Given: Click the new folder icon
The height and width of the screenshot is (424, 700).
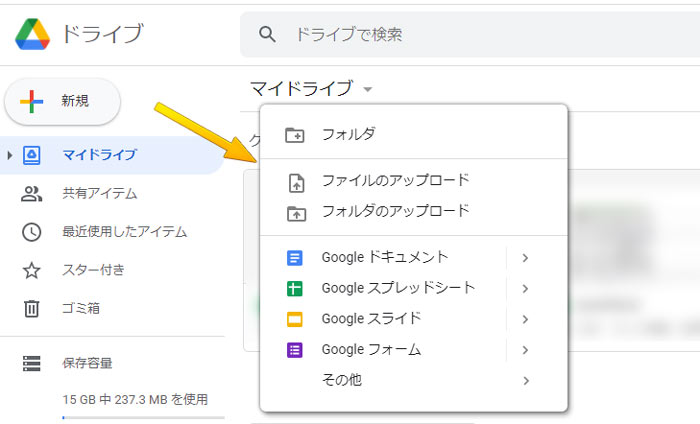Looking at the screenshot, I should coord(295,135).
